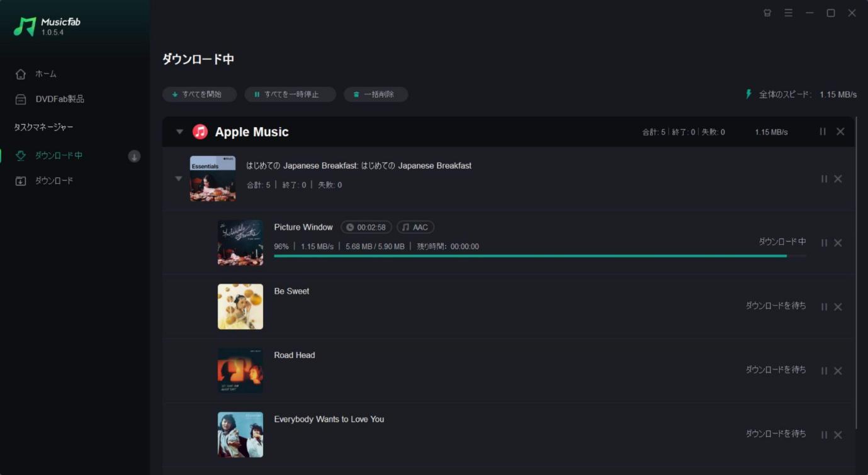Click 一括削除 button
The width and height of the screenshot is (868, 475).
tap(376, 94)
